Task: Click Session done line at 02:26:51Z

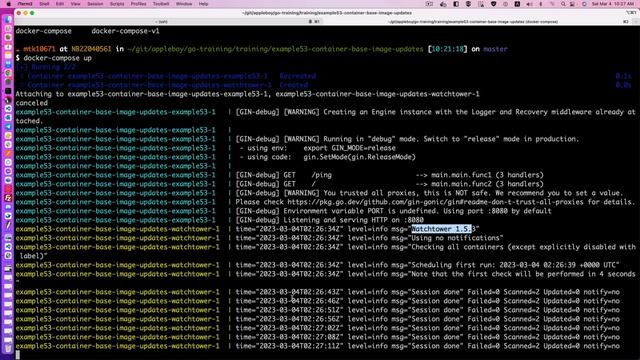Action: click(318, 310)
